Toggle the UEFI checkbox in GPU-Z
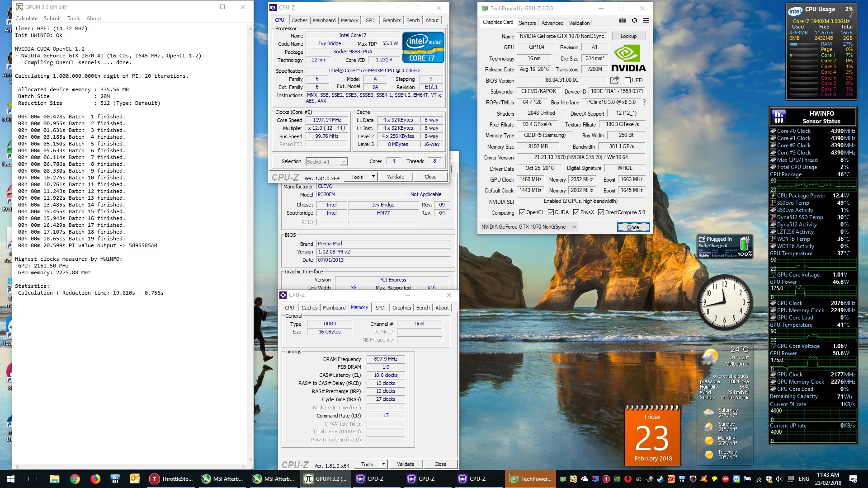Viewport: 868px width, 488px height. coord(627,80)
